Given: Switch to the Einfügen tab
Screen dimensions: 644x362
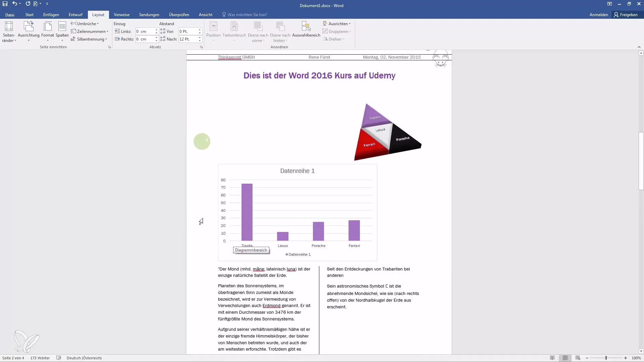Looking at the screenshot, I should [51, 15].
